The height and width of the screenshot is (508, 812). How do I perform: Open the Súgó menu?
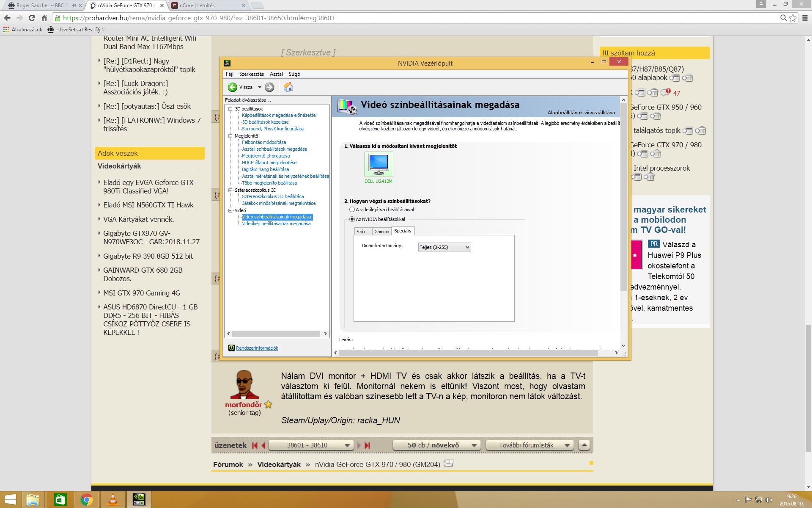294,74
